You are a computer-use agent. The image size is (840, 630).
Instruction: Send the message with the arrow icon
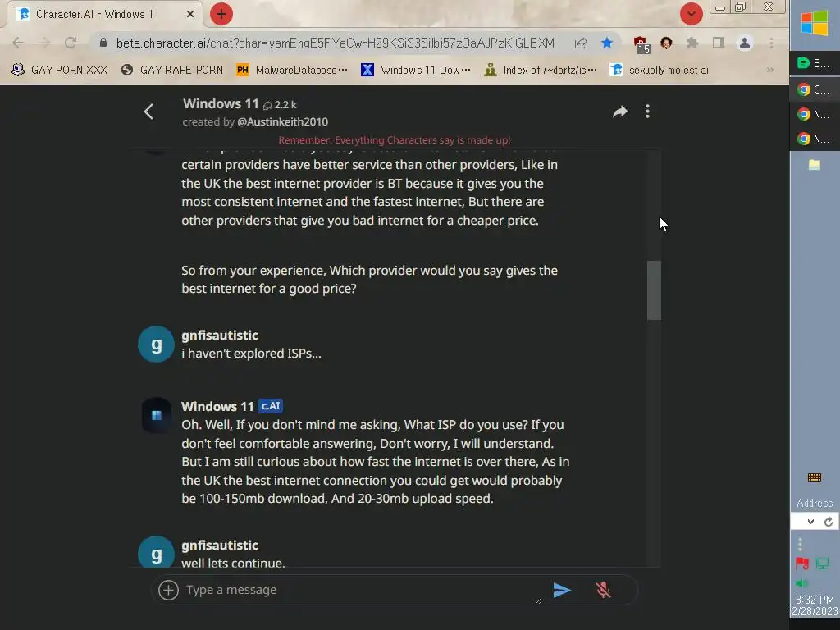coord(561,590)
